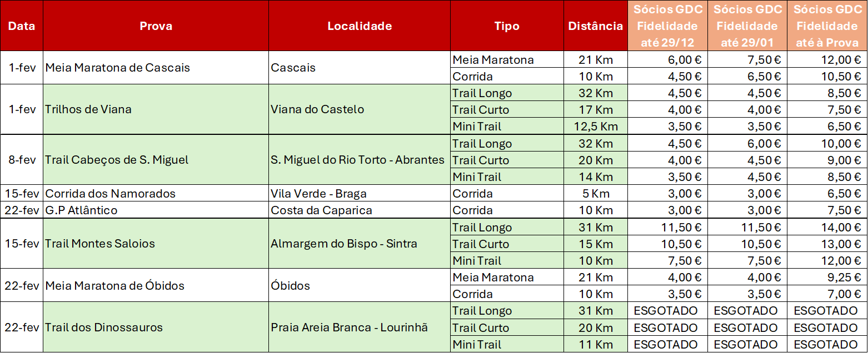Click the Trail dos Dinossauros cell
Screen dimensions: 868x353
tap(104, 327)
